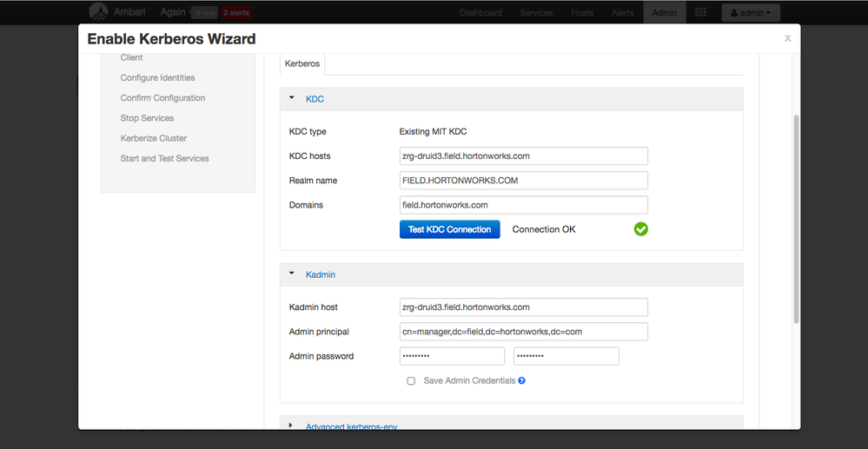Click the Admin principal field
This screenshot has width=868, height=449.
523,332
